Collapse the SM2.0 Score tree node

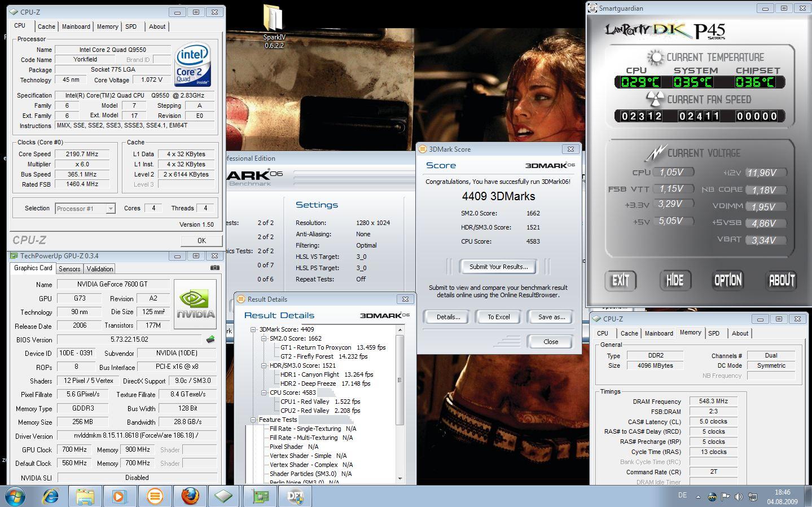[264, 338]
